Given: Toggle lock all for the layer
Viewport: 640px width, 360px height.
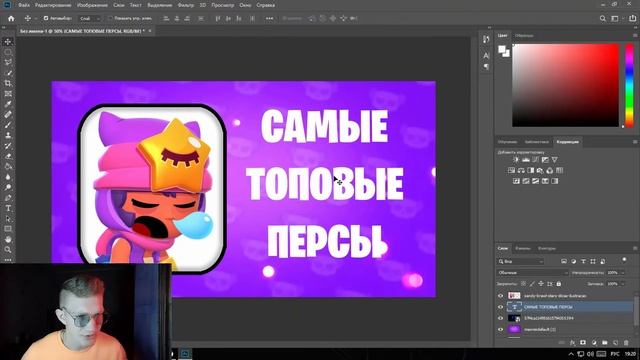Looking at the screenshot, I should click(x=558, y=284).
